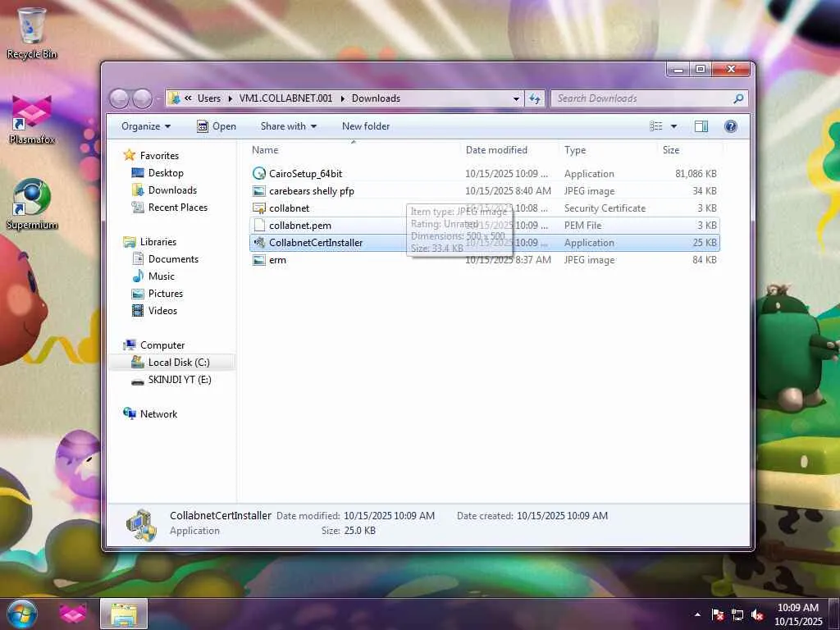840x630 pixels.
Task: Expand the arrow after Users breadcrumb
Action: coord(230,98)
